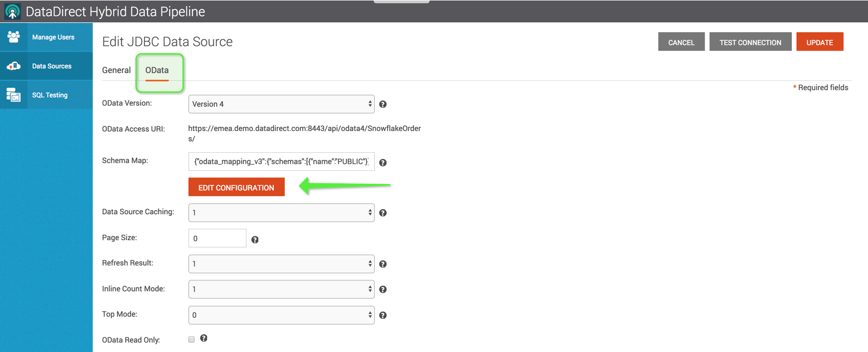This screenshot has height=352, width=868.
Task: Click inside the Schema Map field
Action: pyautogui.click(x=281, y=162)
